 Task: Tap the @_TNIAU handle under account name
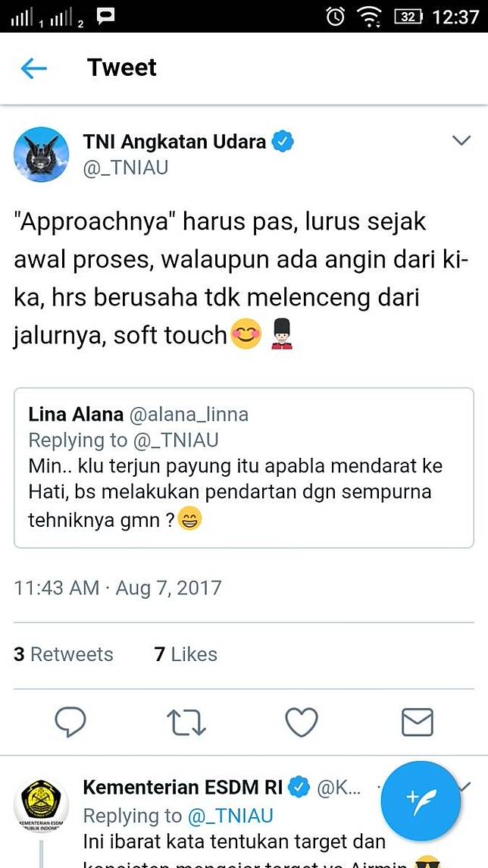126,168
